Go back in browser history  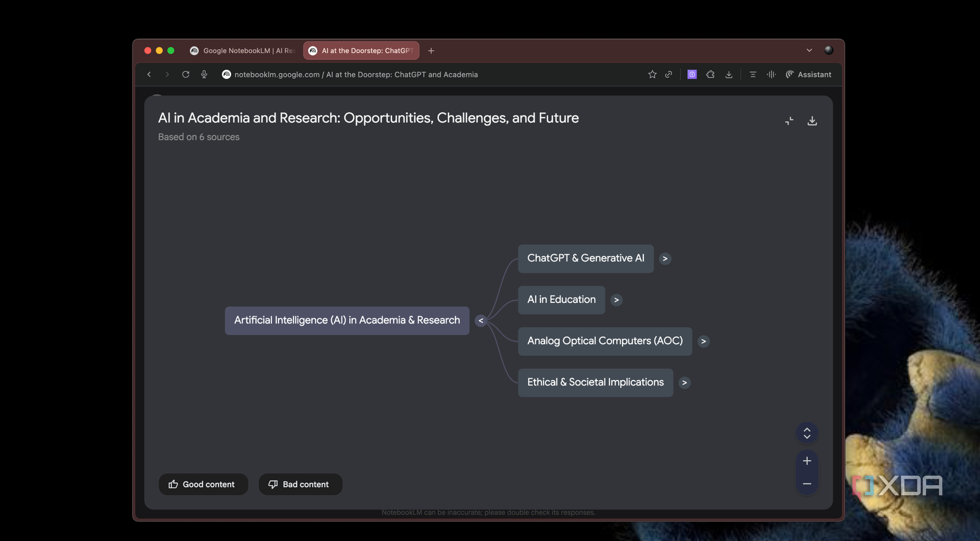tap(149, 75)
